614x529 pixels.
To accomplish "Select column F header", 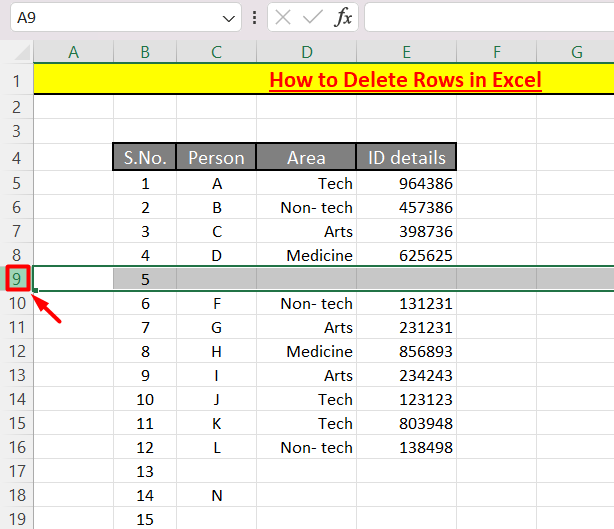I will (x=497, y=52).
